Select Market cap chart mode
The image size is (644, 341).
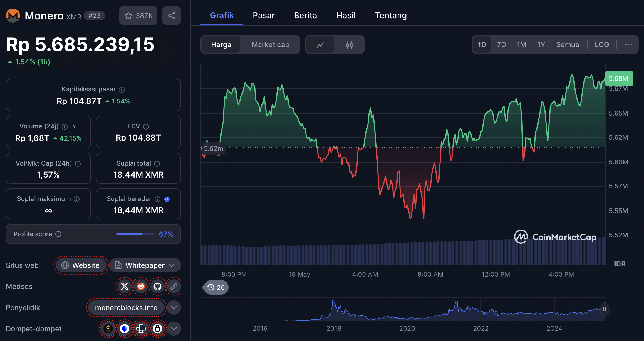coord(270,45)
